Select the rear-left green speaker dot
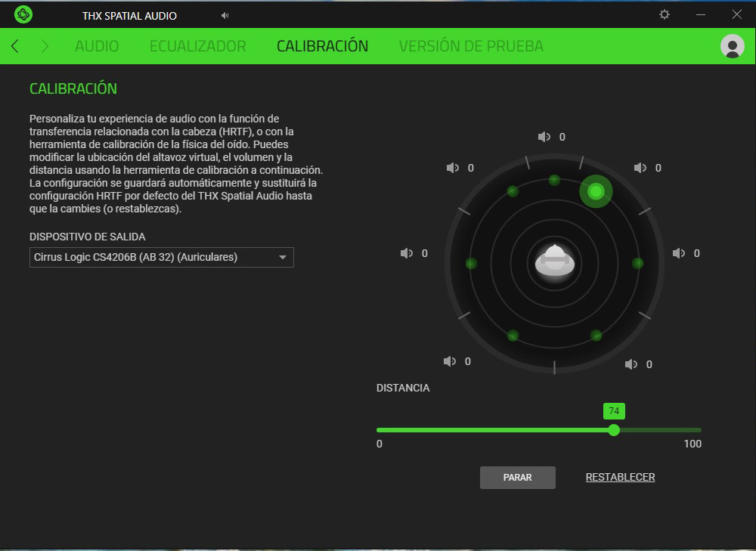The height and width of the screenshot is (551, 756). coord(511,337)
